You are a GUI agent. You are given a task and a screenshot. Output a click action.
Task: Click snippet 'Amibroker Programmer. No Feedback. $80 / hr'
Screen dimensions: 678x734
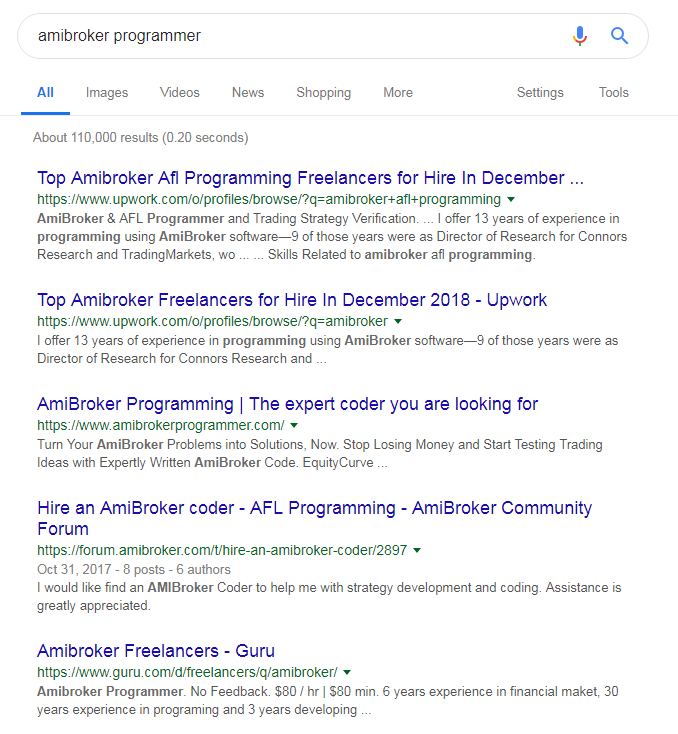pyautogui.click(x=328, y=701)
